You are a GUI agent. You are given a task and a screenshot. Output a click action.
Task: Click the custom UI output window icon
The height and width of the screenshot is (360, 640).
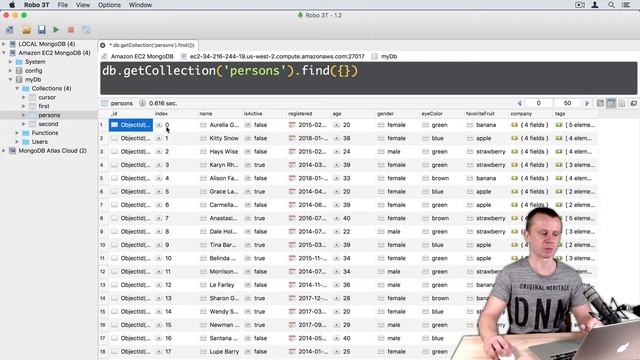(x=633, y=103)
